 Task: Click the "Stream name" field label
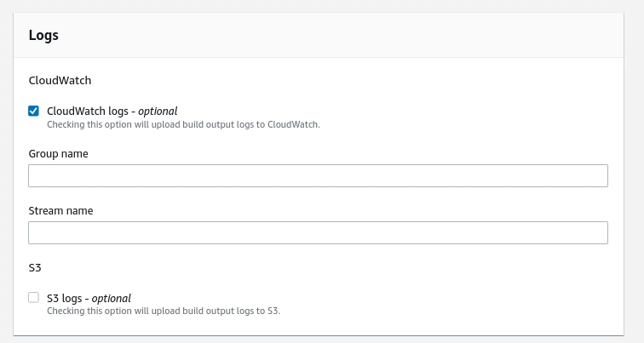[60, 210]
